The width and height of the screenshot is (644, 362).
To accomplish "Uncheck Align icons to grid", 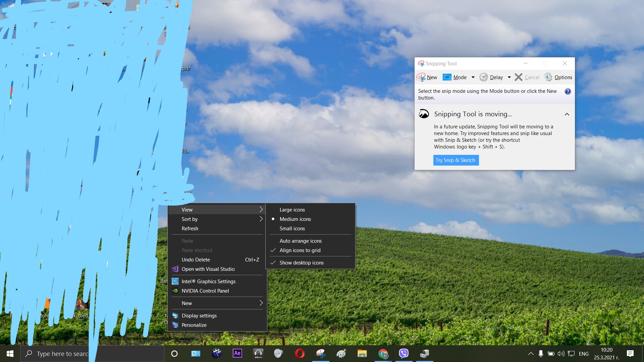I will pyautogui.click(x=300, y=250).
